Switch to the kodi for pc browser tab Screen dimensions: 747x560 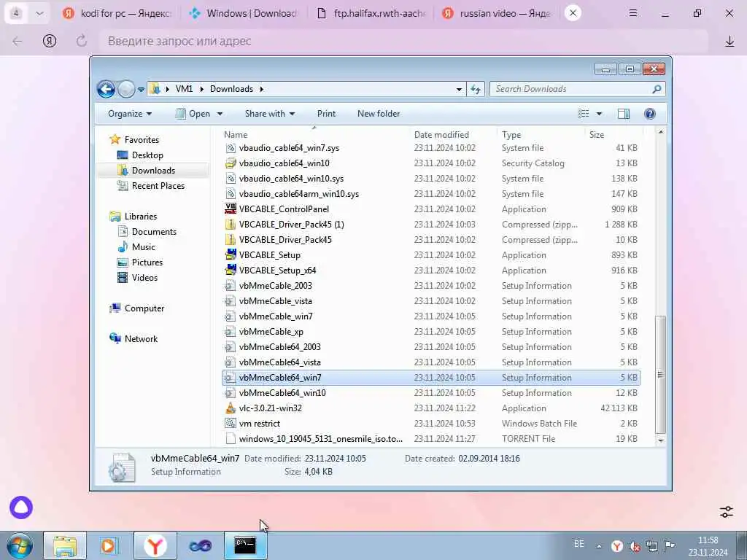pyautogui.click(x=117, y=13)
